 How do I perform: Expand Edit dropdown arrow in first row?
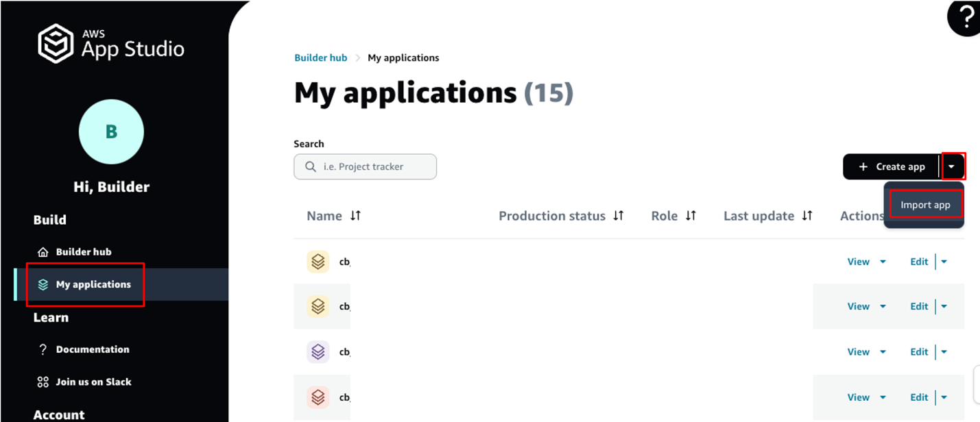[x=944, y=262]
